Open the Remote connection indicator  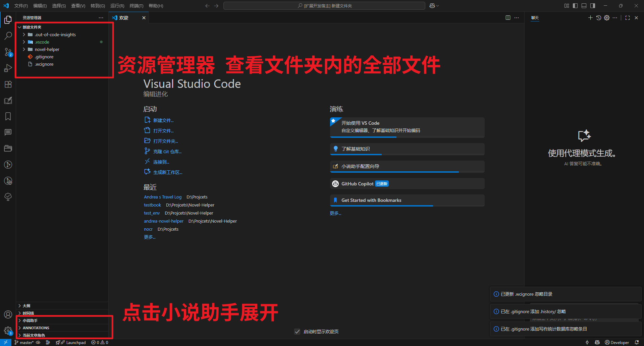click(5, 342)
